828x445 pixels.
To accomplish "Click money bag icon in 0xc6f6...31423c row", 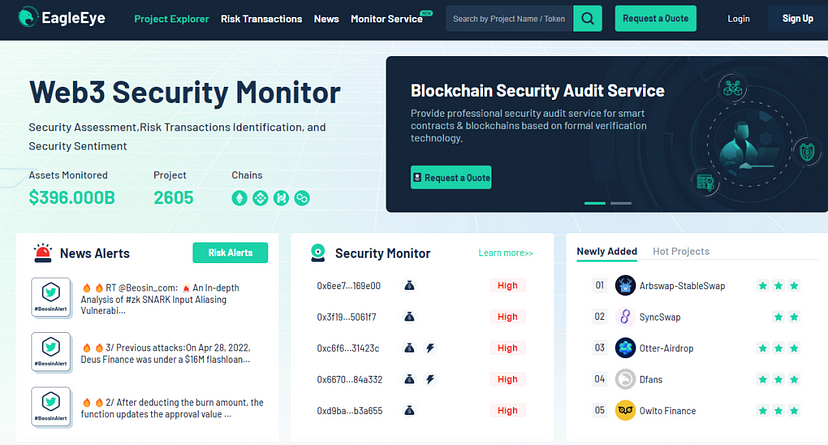I will (x=409, y=348).
